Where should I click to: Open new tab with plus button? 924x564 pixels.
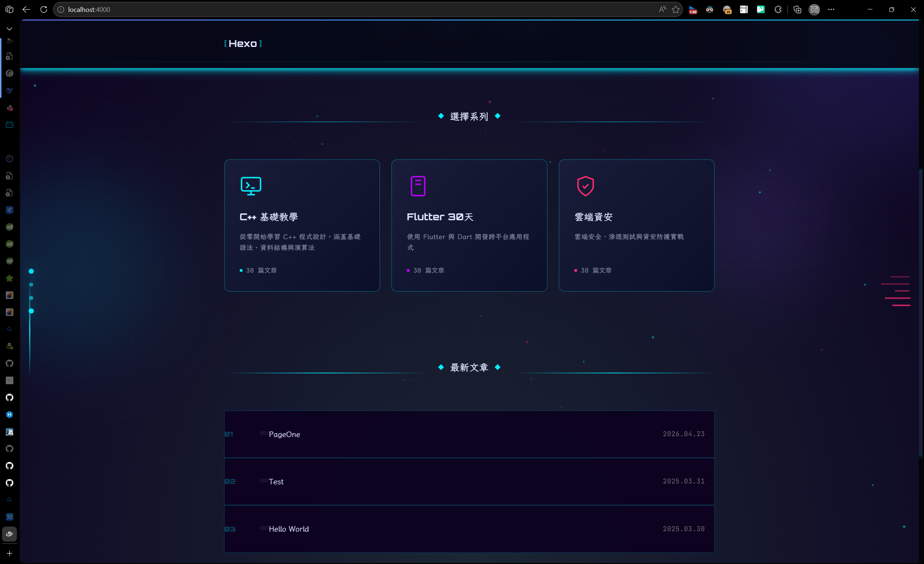click(x=9, y=553)
